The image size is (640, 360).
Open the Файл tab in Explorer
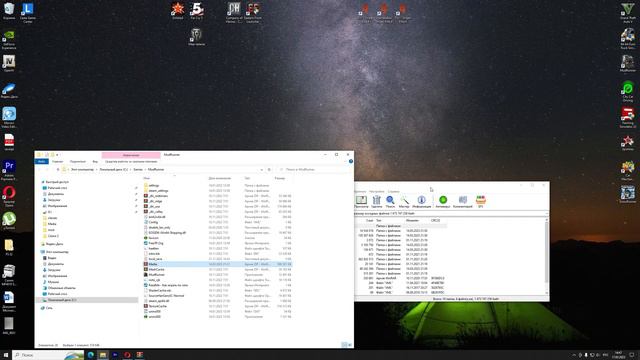(41, 162)
